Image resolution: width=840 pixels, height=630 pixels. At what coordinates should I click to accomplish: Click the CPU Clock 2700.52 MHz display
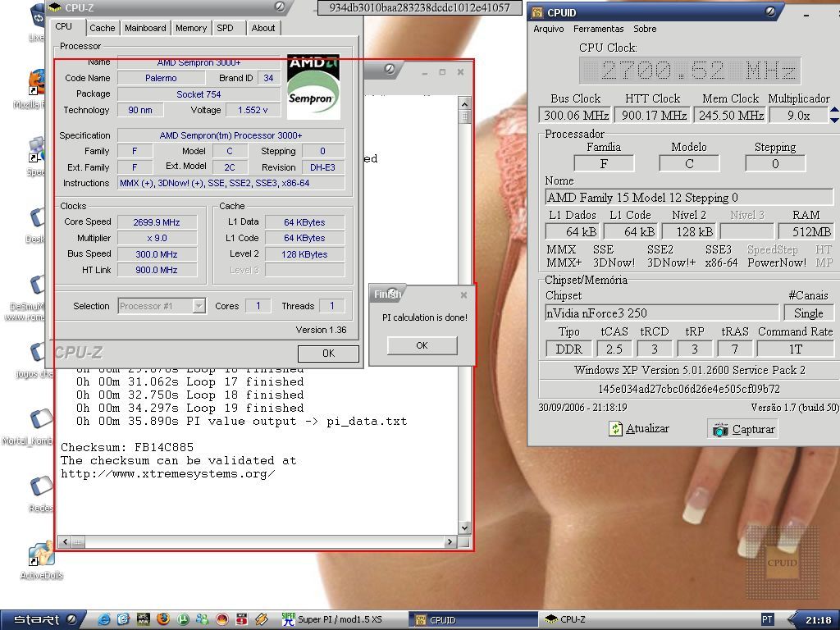coord(690,71)
